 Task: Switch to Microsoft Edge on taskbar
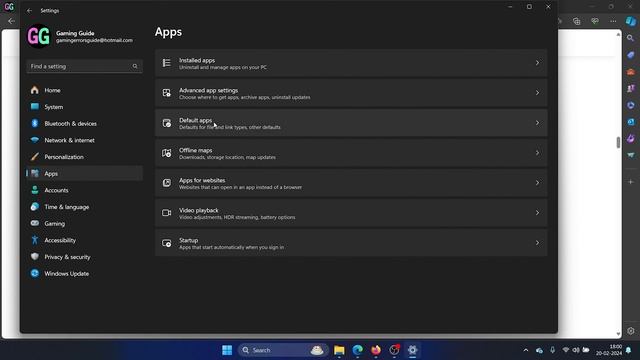point(358,350)
